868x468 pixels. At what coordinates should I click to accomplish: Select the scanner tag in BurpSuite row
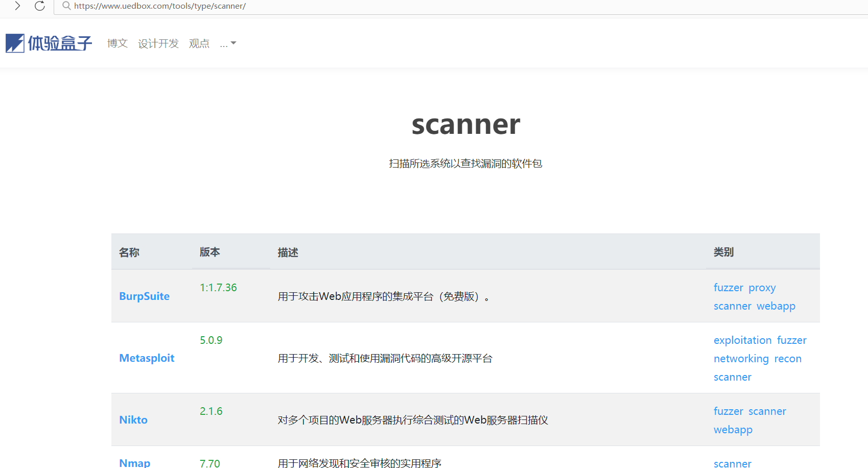pos(733,306)
